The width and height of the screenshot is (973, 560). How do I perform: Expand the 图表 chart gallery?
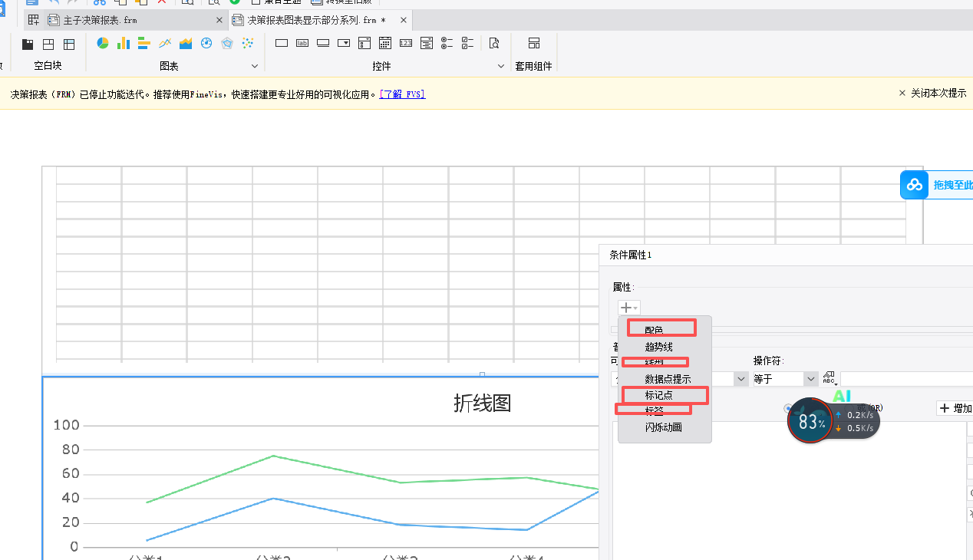(x=255, y=67)
